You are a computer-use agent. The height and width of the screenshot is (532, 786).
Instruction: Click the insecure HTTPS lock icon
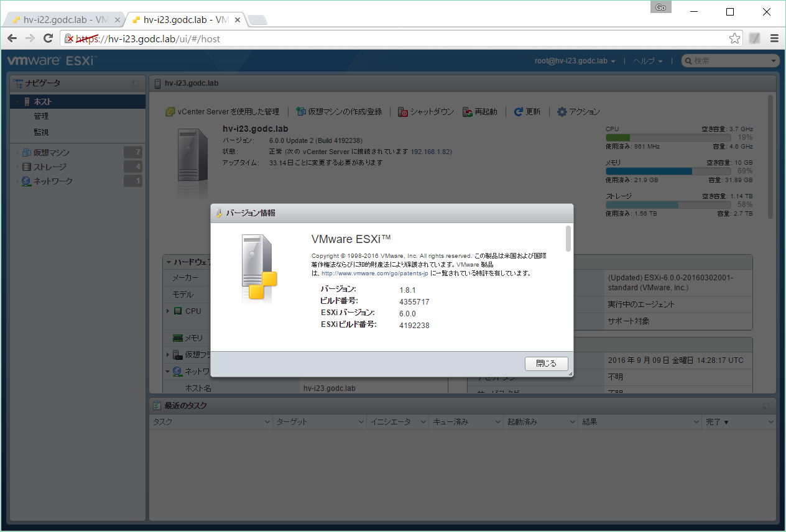tap(70, 39)
